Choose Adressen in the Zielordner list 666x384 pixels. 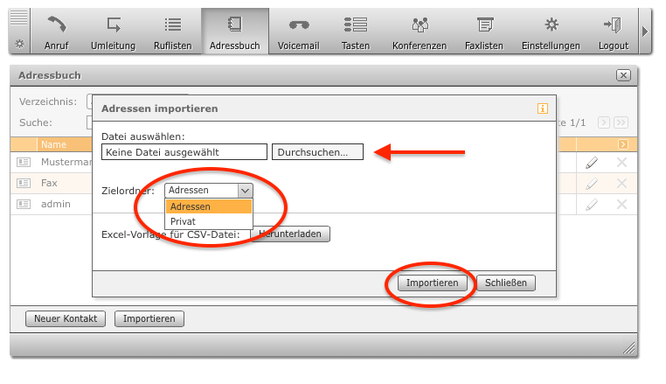coord(209,206)
